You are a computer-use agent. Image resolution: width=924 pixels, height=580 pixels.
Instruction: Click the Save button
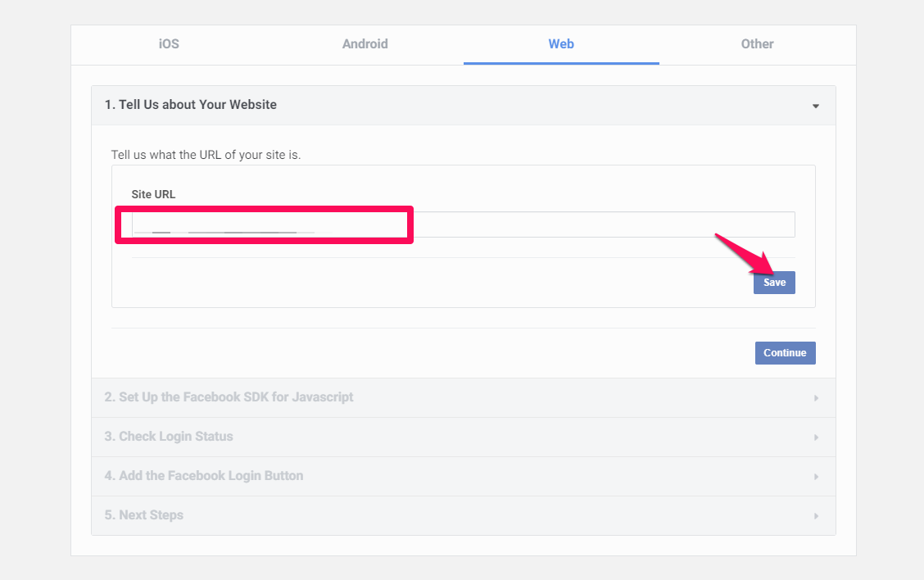[x=773, y=282]
